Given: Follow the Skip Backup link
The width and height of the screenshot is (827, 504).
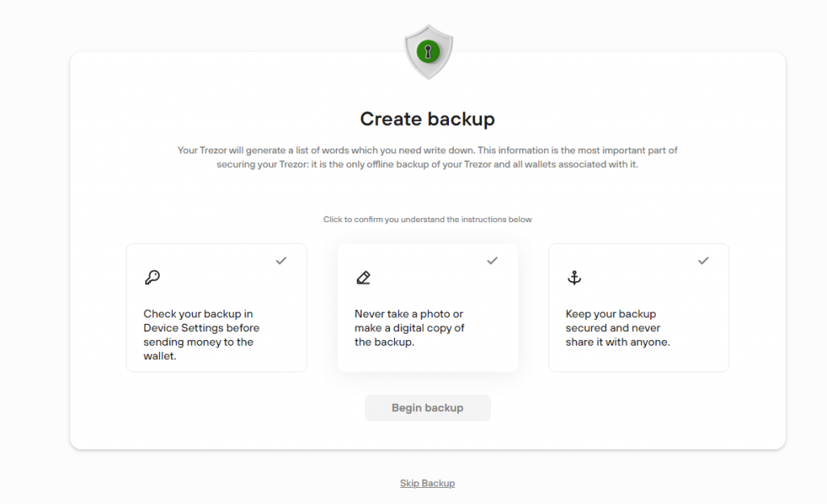Looking at the screenshot, I should coord(427,483).
